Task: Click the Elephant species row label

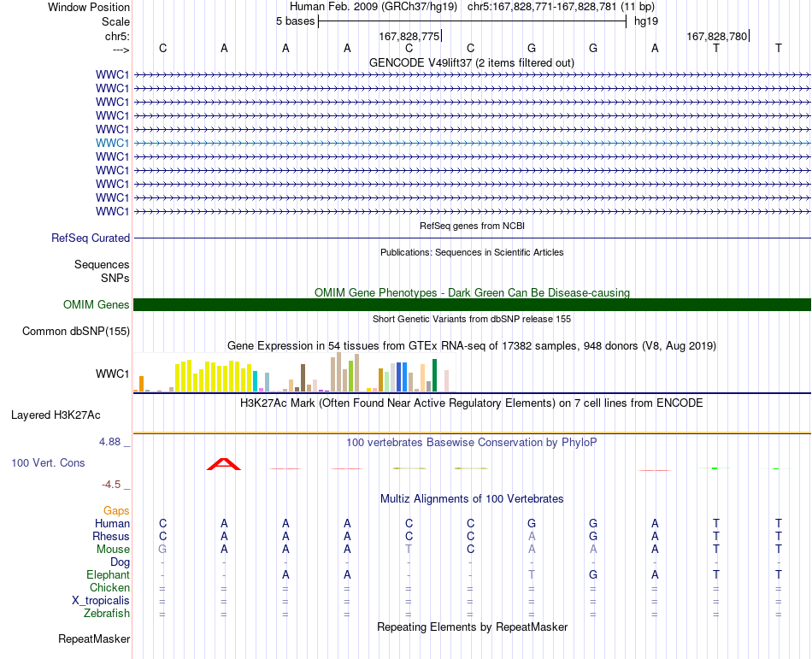Action: pyautogui.click(x=108, y=574)
